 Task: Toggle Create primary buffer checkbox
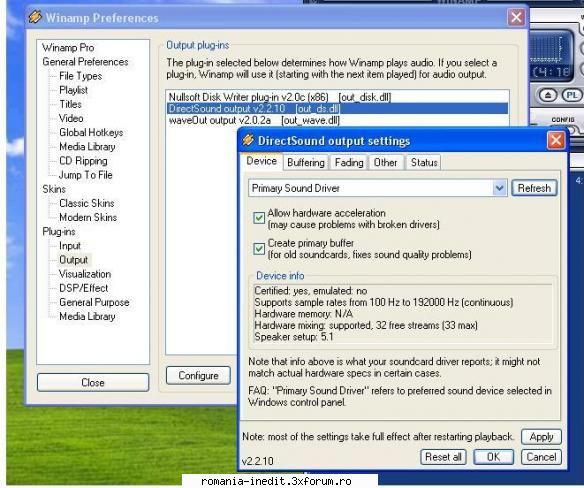point(259,248)
